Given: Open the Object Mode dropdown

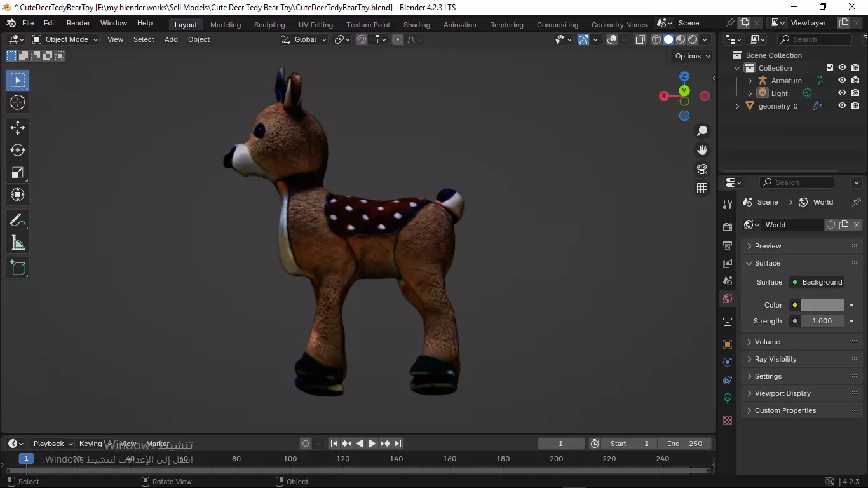Looking at the screenshot, I should tap(65, 39).
